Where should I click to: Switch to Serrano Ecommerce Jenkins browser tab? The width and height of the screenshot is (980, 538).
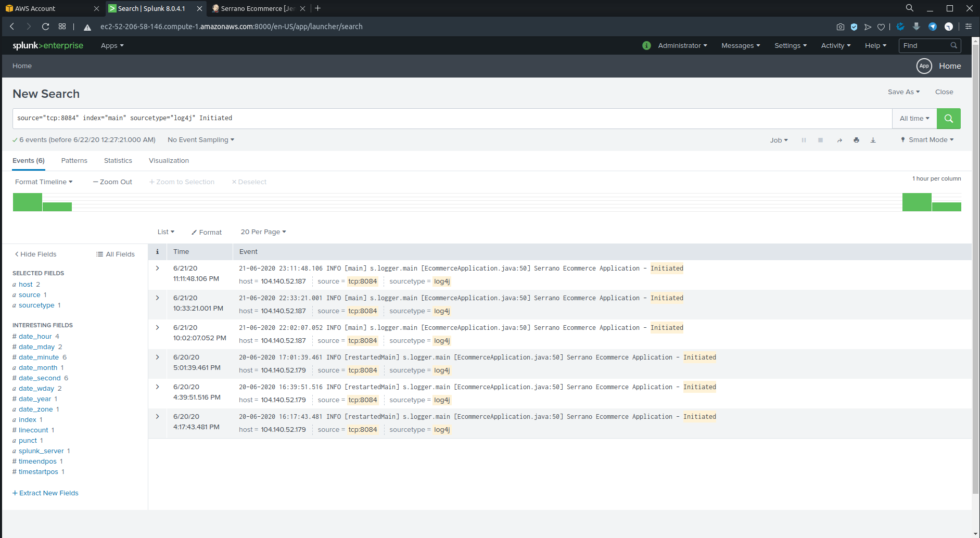click(259, 8)
